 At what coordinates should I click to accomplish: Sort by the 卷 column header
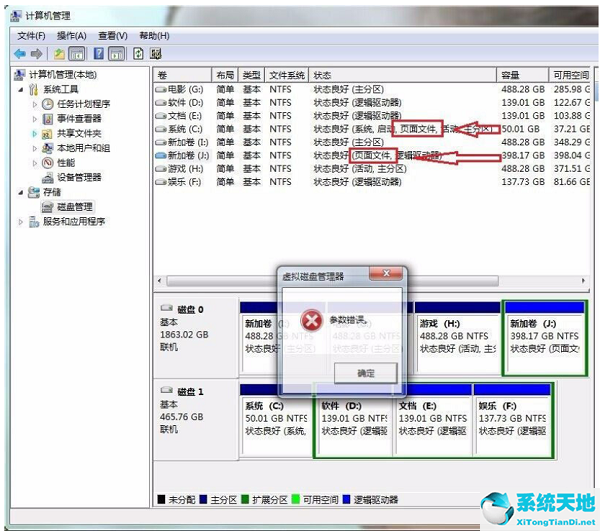pyautogui.click(x=183, y=75)
